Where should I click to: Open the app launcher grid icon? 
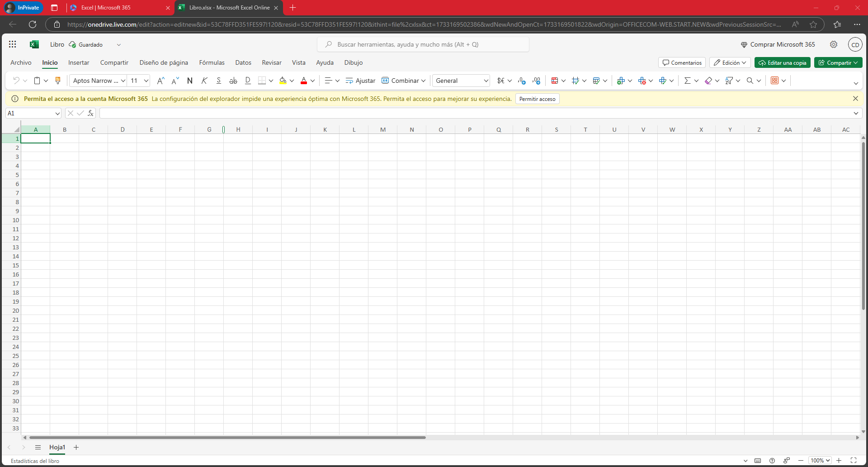click(x=12, y=44)
